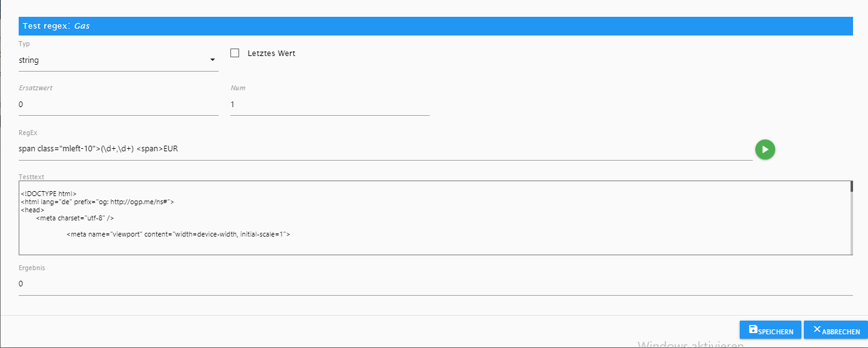Click into the RegEx input field

point(385,149)
